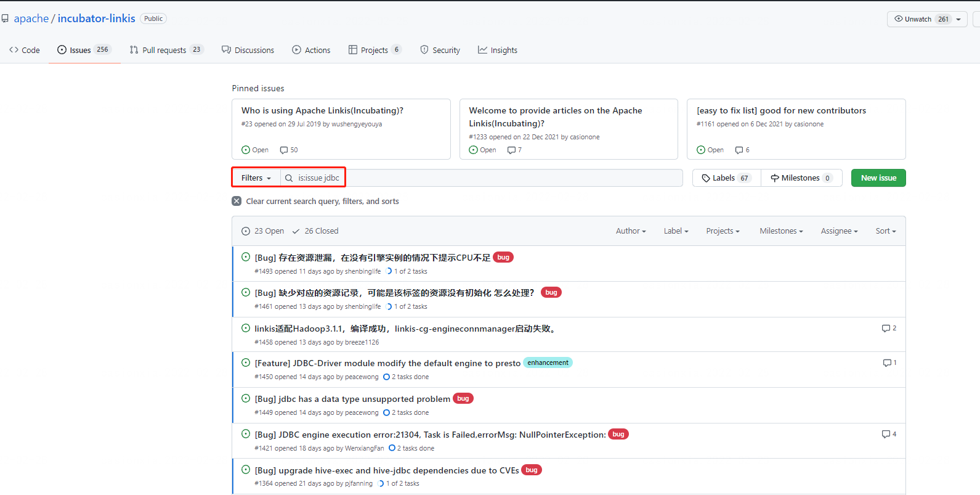The image size is (980, 495).
Task: Open the Filters dropdown
Action: (x=256, y=178)
